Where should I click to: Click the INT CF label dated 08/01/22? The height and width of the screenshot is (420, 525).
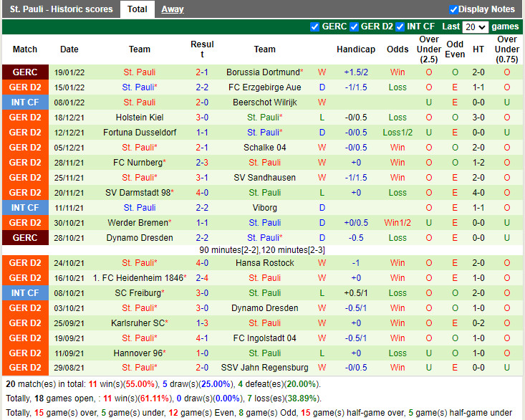click(25, 102)
